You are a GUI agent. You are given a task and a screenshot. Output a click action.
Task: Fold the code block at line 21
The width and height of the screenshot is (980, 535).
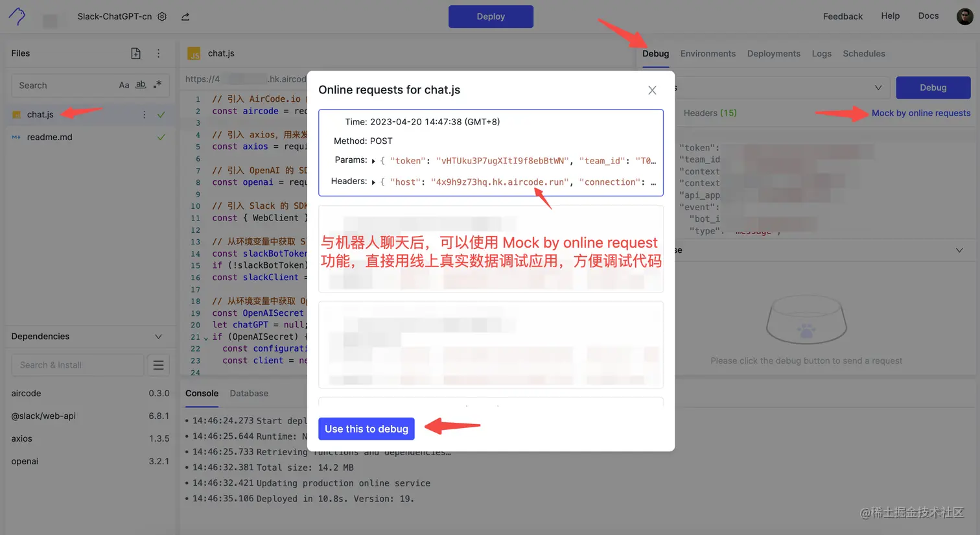[x=206, y=338]
